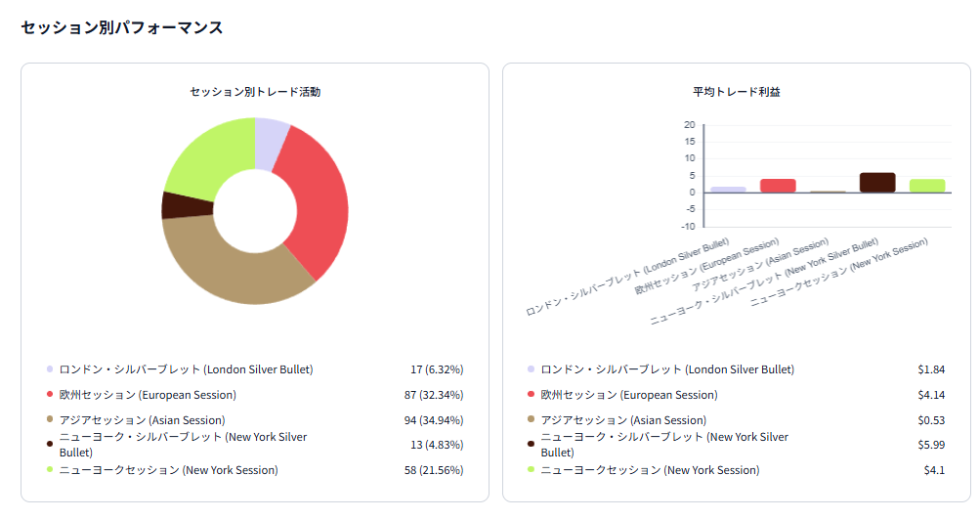Click the red European Session bar

[778, 186]
